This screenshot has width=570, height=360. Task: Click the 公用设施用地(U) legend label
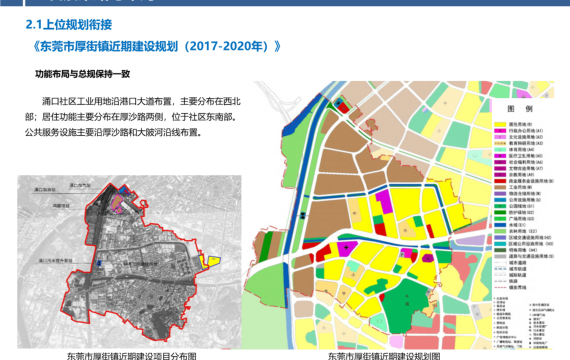(525, 200)
